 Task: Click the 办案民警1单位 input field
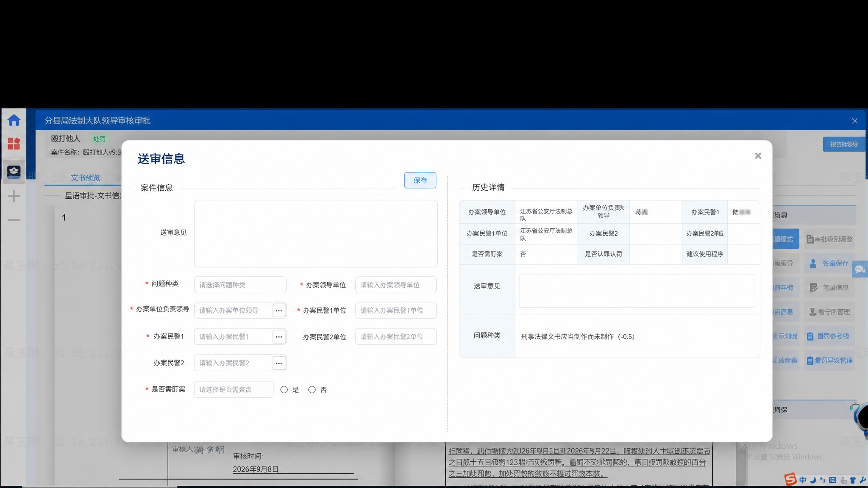(x=396, y=310)
